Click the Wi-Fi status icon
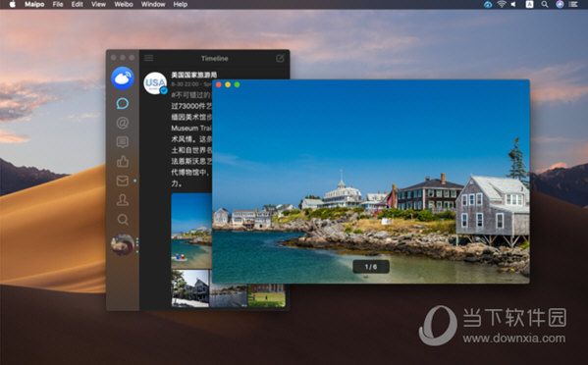 502,4
